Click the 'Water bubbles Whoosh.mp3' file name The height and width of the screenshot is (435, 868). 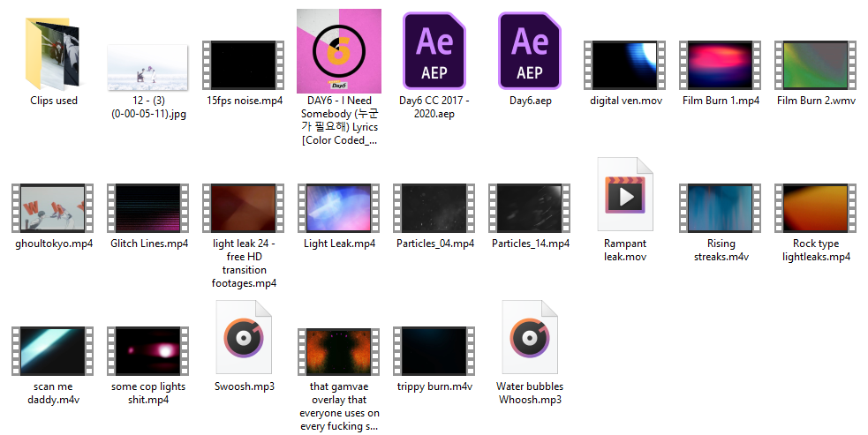point(530,393)
